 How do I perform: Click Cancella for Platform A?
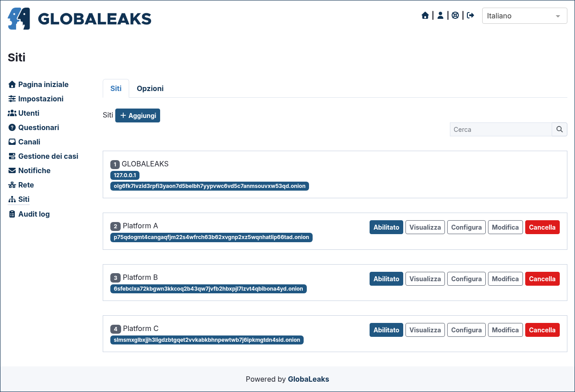click(x=542, y=227)
